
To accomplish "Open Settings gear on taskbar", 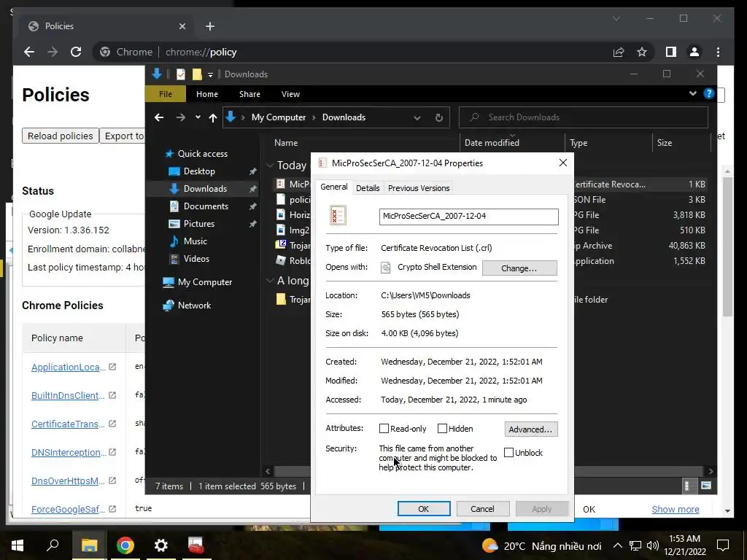I will (161, 545).
